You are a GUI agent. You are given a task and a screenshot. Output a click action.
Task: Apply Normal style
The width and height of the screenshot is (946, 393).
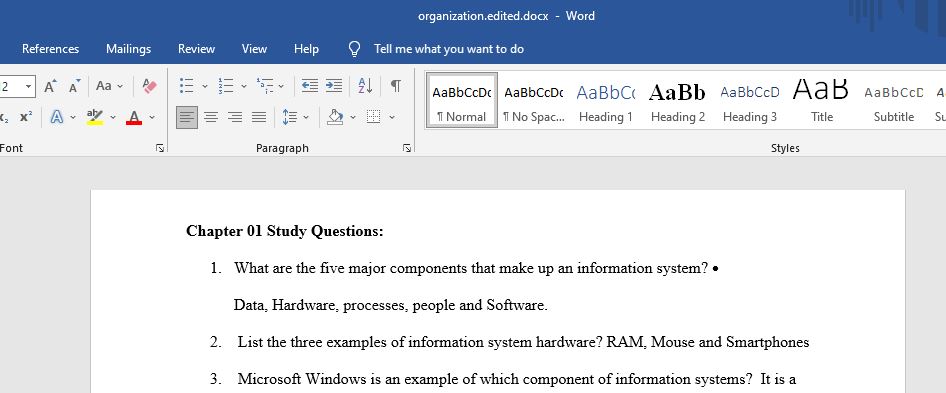coord(462,101)
